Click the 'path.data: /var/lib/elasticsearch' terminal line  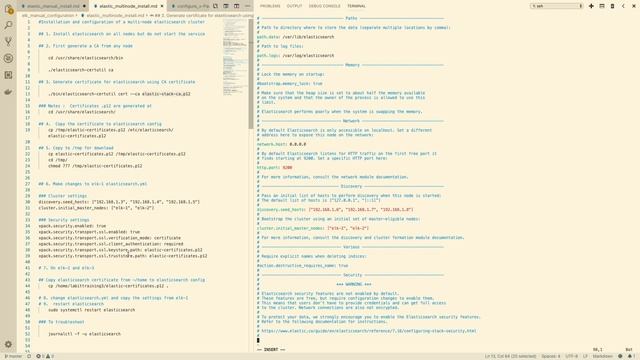coord(296,37)
